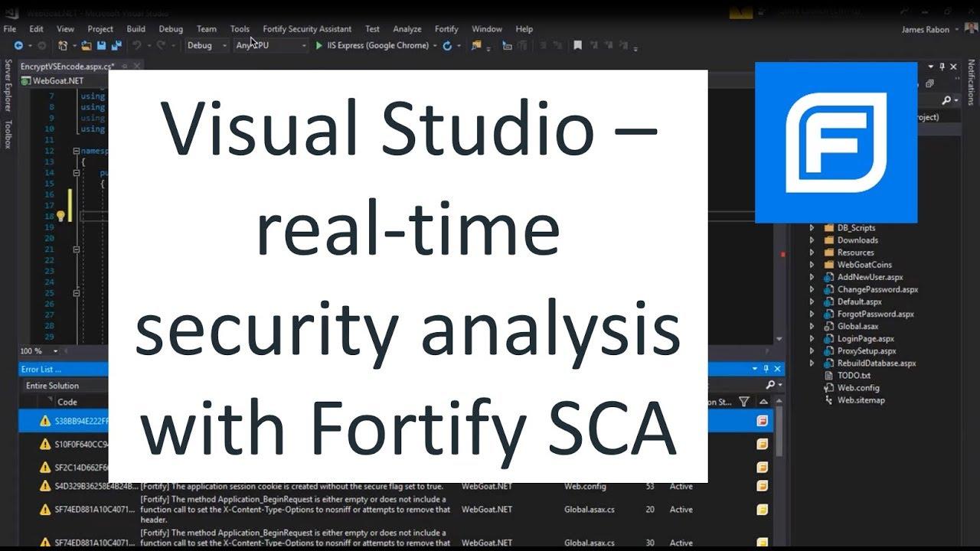Click the Refresh browser icon

point(447,46)
